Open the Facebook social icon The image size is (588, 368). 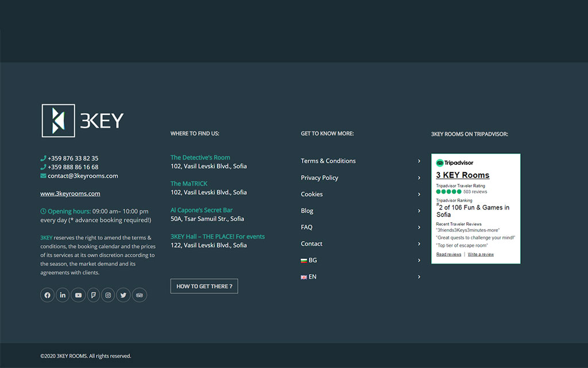[x=47, y=295]
